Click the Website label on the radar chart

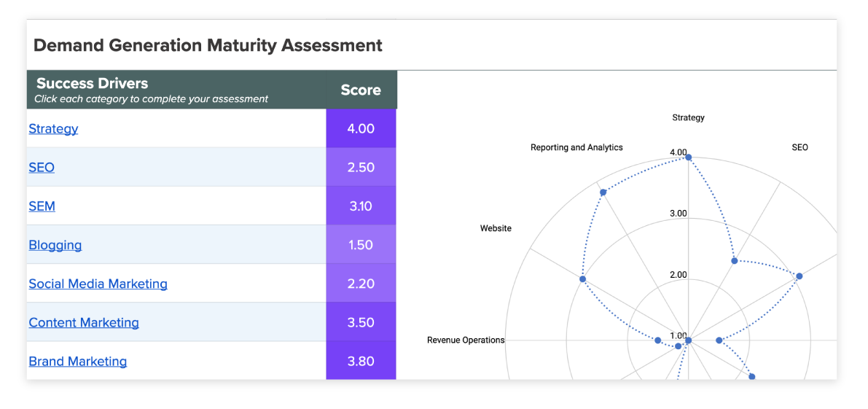(496, 228)
